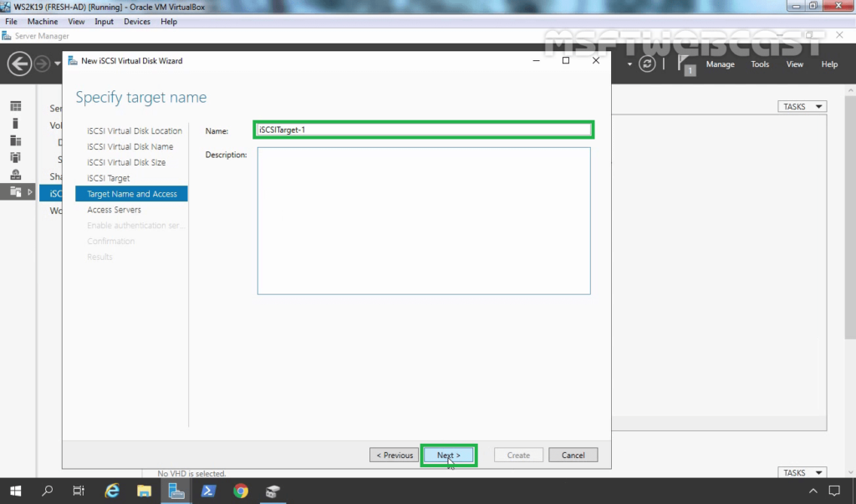Go to iSCSI Virtual Disk Name step

coord(130,146)
